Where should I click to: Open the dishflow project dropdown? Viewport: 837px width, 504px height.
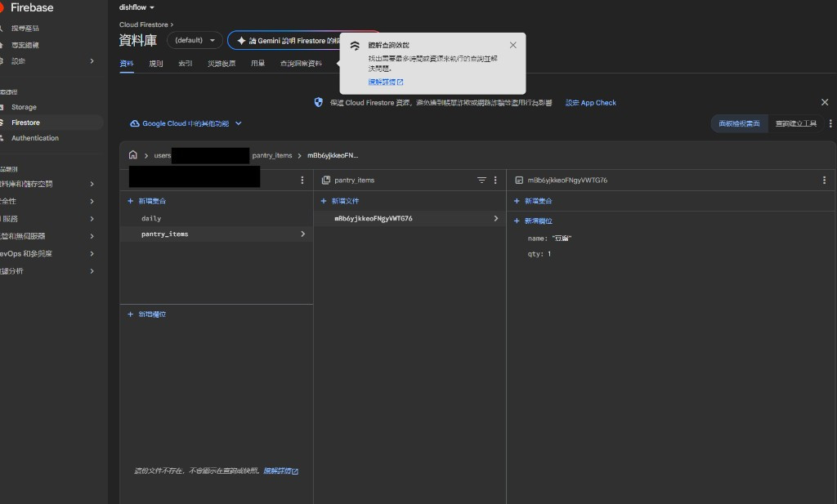137,7
